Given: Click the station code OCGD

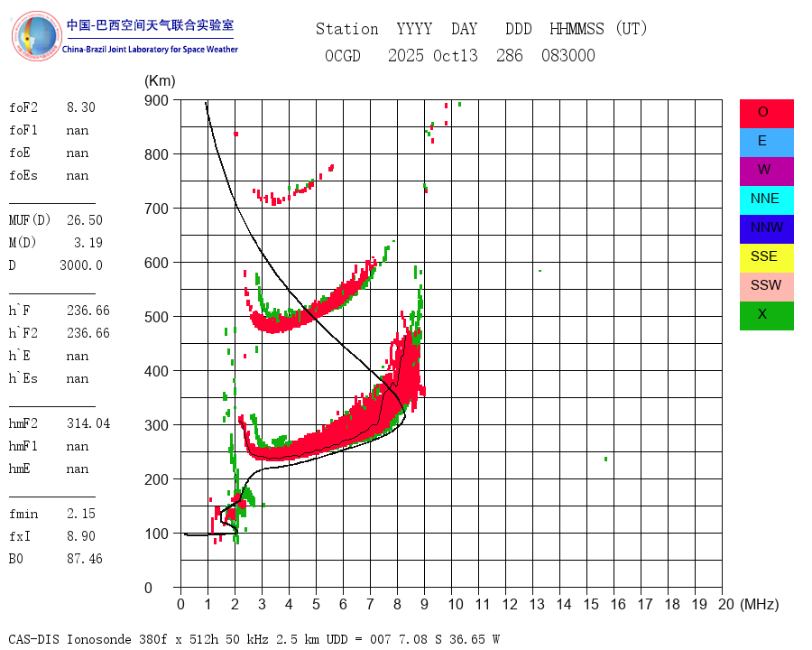Looking at the screenshot, I should tap(342, 55).
